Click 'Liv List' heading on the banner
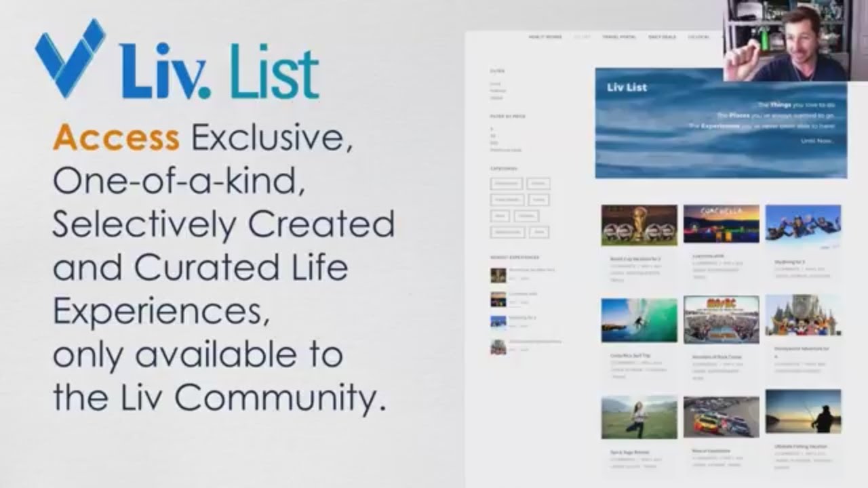This screenshot has width=868, height=488. coord(627,87)
